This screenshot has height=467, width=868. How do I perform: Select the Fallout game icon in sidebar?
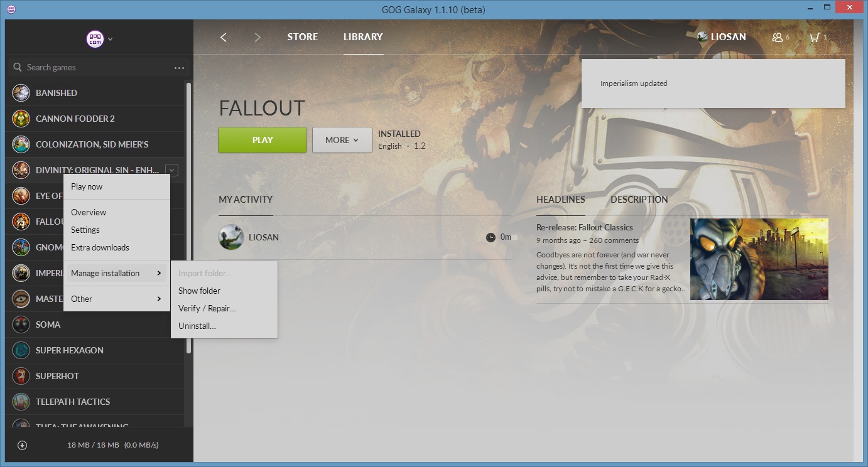pos(21,222)
